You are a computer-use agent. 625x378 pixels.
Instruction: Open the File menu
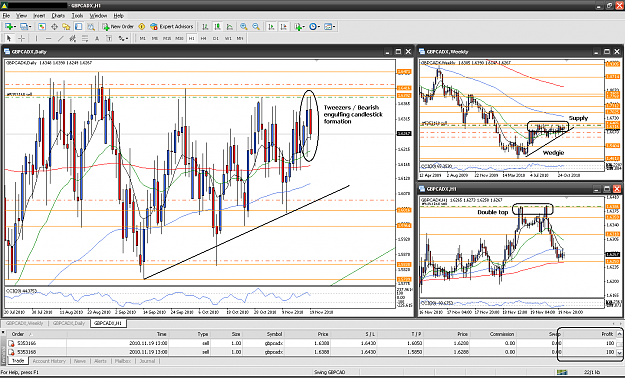pos(6,16)
